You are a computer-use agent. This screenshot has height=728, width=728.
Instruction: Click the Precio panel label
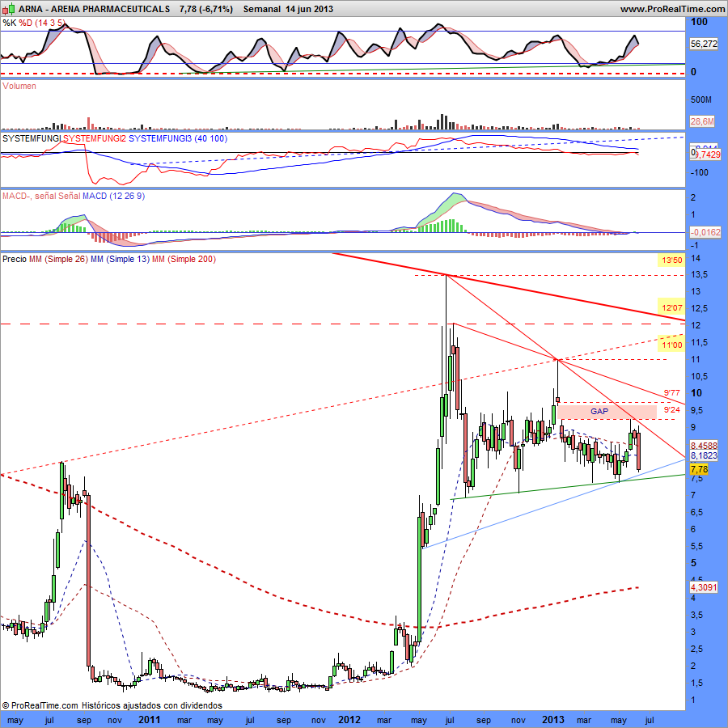pyautogui.click(x=15, y=259)
